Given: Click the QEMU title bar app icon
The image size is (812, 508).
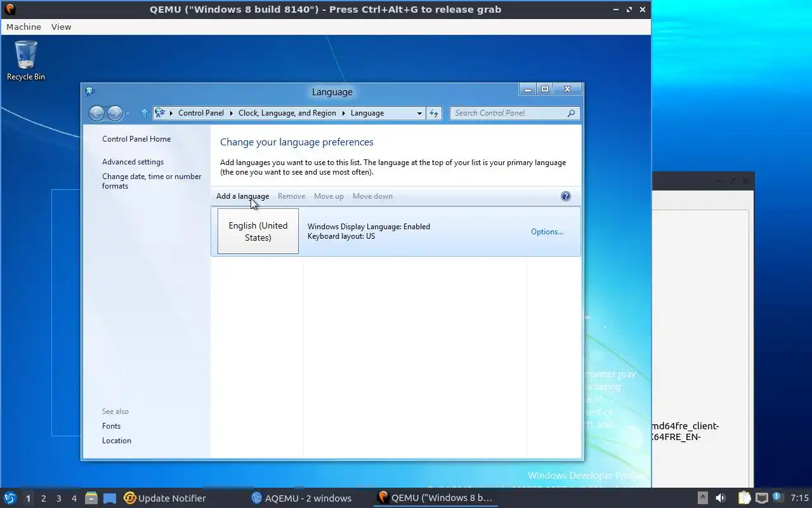Looking at the screenshot, I should (x=10, y=10).
